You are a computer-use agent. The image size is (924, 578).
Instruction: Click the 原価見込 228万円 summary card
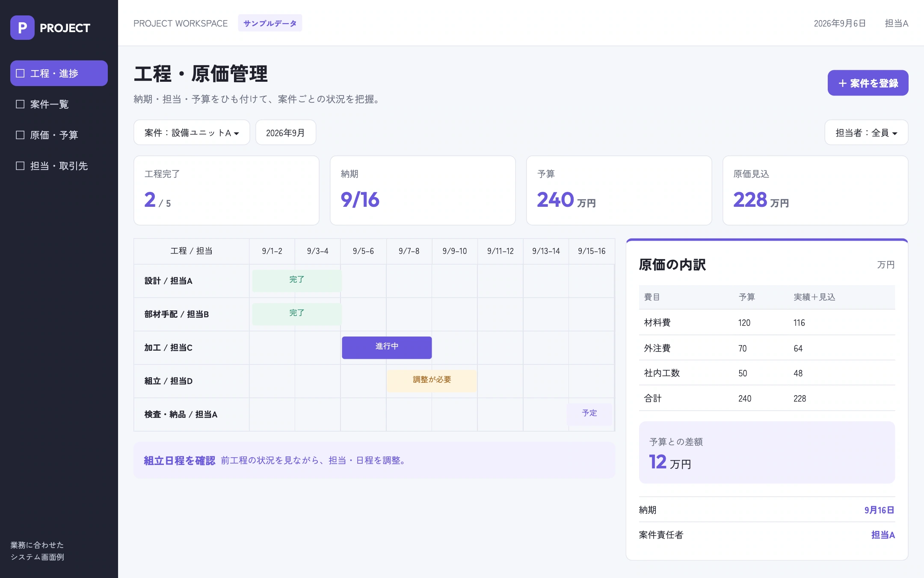815,191
